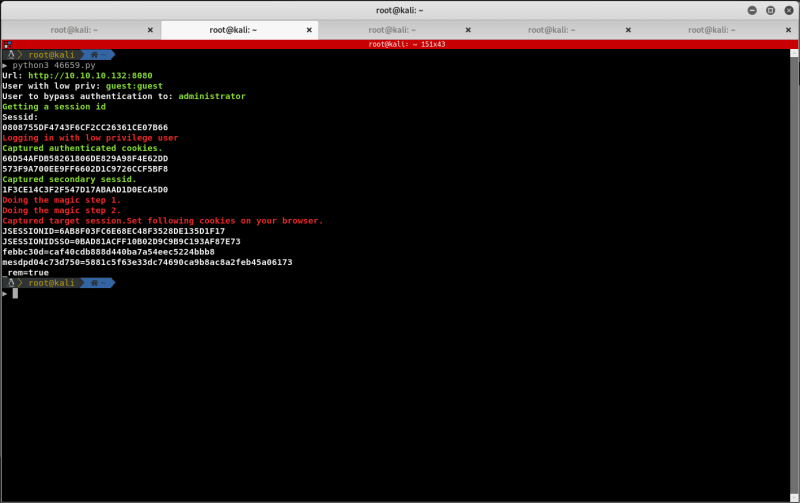Click the Linux penguin icon in top prompt
800x503 pixels.
coord(11,55)
